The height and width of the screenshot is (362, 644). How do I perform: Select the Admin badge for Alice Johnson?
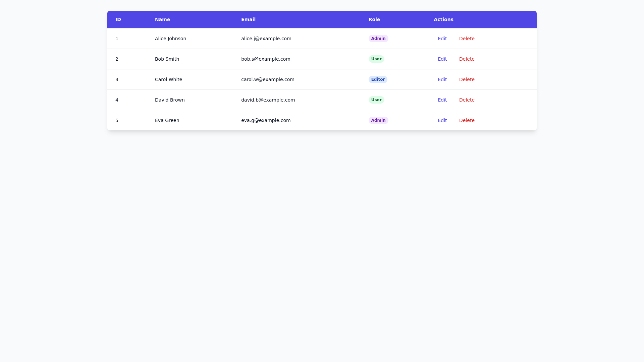click(x=378, y=39)
